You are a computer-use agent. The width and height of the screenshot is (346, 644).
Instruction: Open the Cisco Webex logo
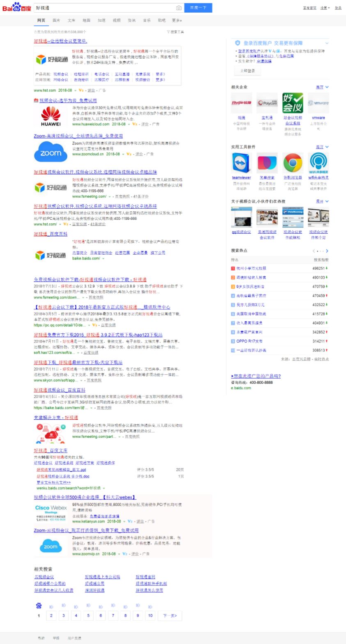[51, 512]
